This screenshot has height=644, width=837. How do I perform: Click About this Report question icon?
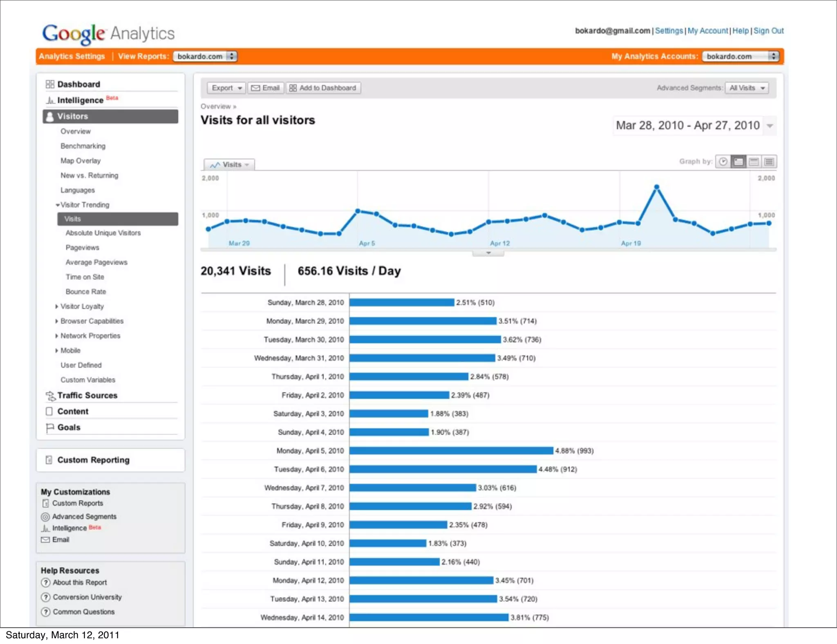tap(46, 583)
